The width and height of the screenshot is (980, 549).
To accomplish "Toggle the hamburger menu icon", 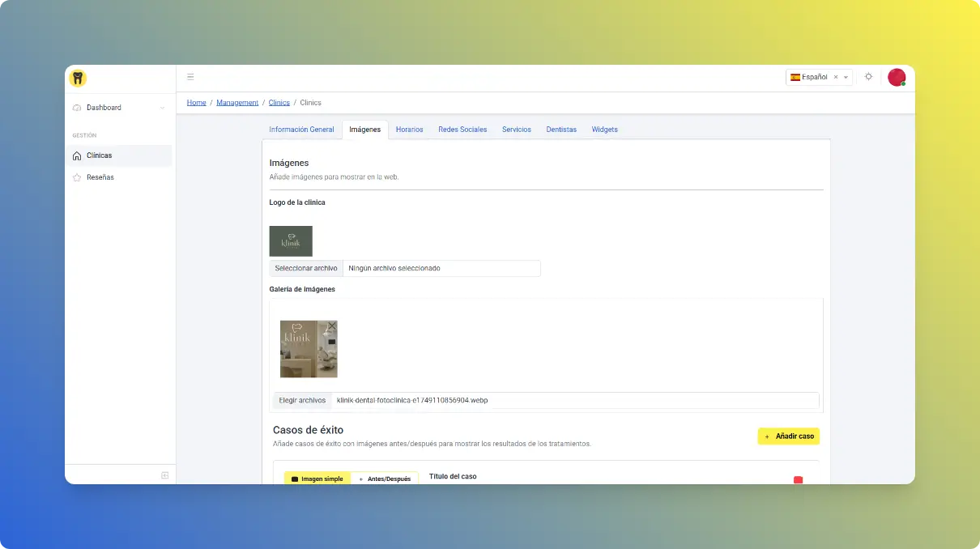I will click(x=190, y=77).
